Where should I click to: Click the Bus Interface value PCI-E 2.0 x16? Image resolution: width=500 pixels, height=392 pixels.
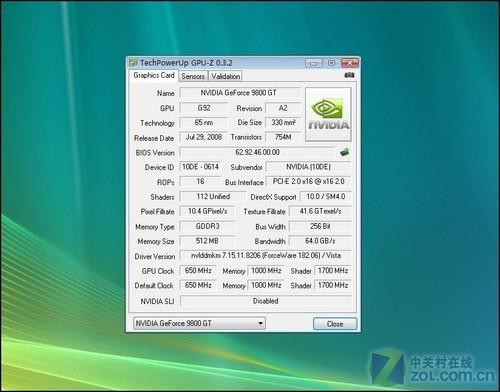point(308,182)
